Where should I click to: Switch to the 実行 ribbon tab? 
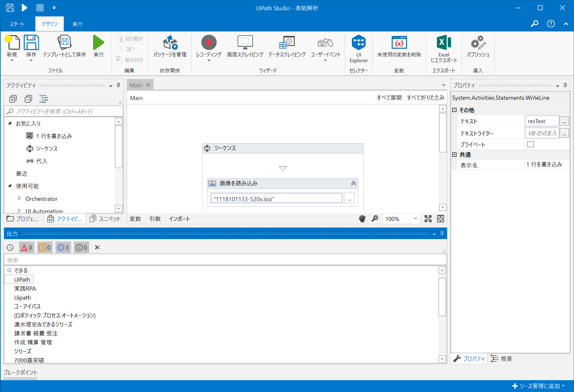click(77, 24)
